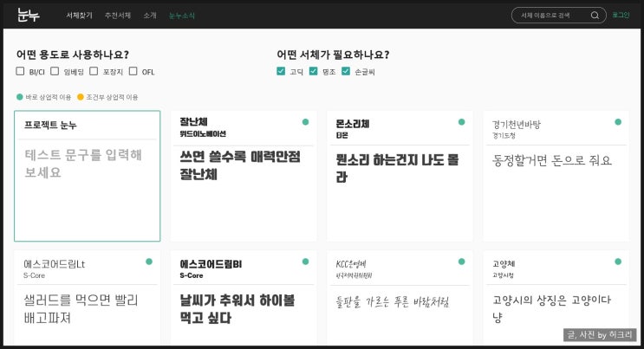
Task: Click sample text 날씨가 추워서 하이볼 먹고 싶다
Action: 237,309
